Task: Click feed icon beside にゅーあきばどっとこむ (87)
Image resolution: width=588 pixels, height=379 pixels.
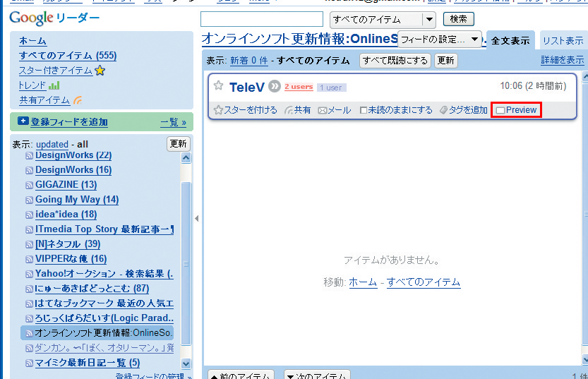Action: click(x=29, y=289)
